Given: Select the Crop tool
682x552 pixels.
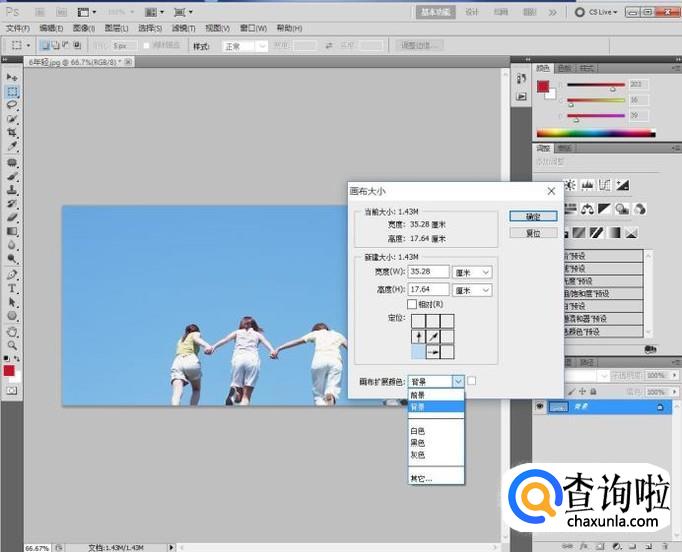Looking at the screenshot, I should pyautogui.click(x=12, y=133).
